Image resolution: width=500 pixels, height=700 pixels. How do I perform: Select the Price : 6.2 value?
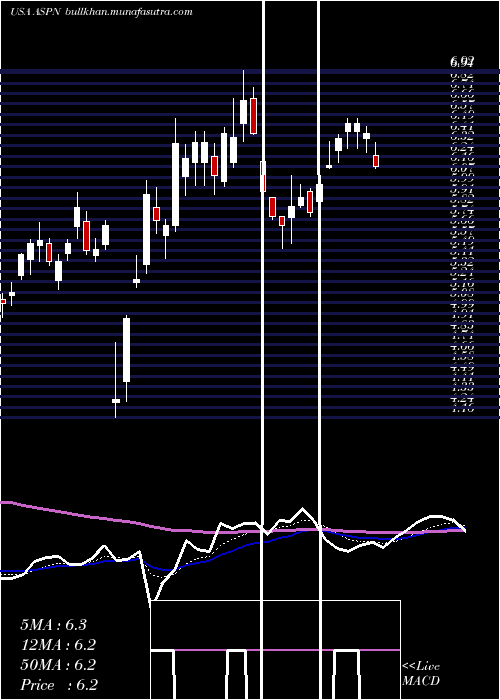(x=59, y=685)
